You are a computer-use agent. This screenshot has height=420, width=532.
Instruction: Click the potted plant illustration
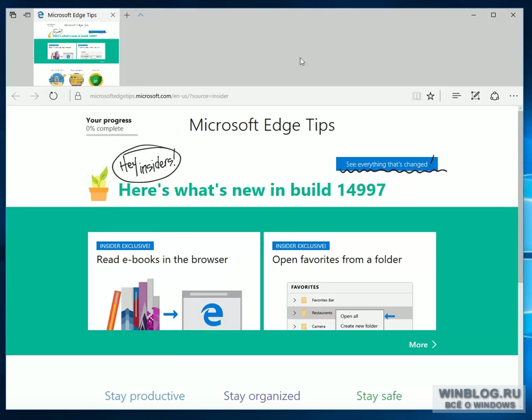click(x=99, y=184)
